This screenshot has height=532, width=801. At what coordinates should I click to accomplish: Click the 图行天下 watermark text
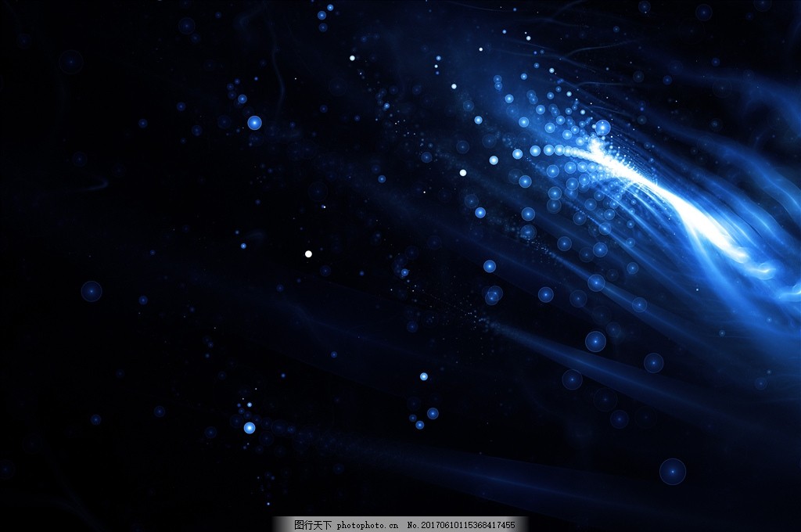tap(313, 525)
